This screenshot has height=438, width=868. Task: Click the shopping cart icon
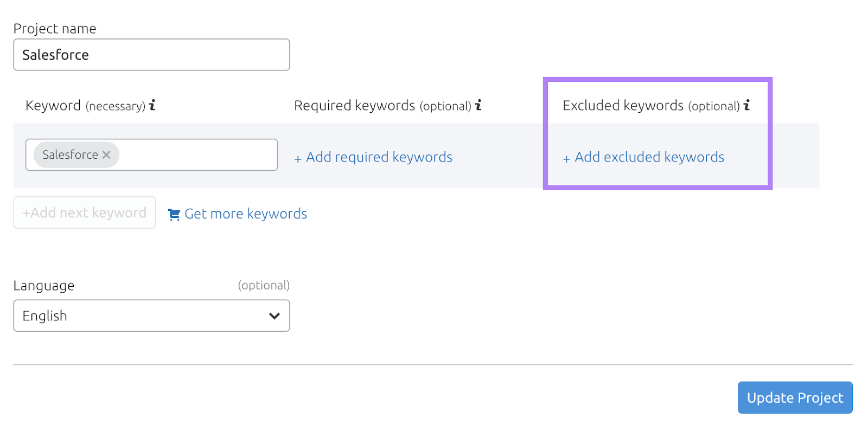[x=174, y=215]
